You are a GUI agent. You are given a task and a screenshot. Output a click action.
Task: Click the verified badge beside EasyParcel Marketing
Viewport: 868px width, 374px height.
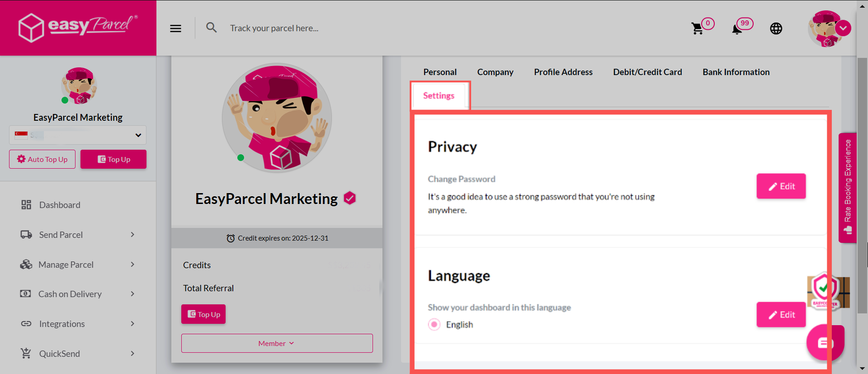tap(349, 198)
